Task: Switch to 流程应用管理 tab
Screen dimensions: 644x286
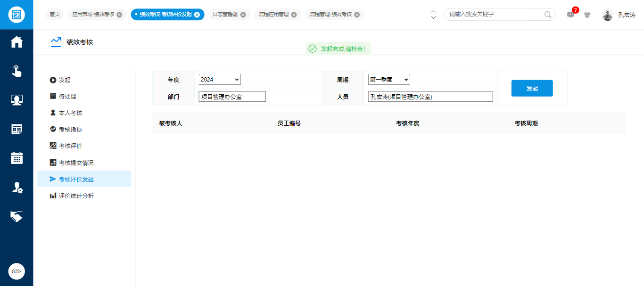Action: [273, 15]
